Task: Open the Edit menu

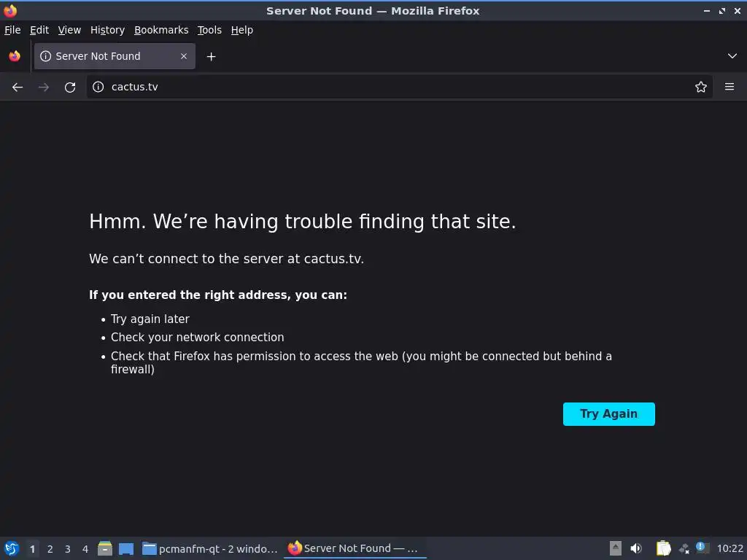Action: (39, 30)
